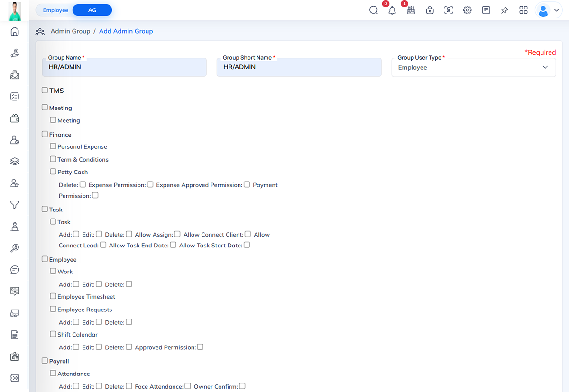Tick the TMS checkbox
Viewport: 569px width, 392px height.
(x=45, y=90)
